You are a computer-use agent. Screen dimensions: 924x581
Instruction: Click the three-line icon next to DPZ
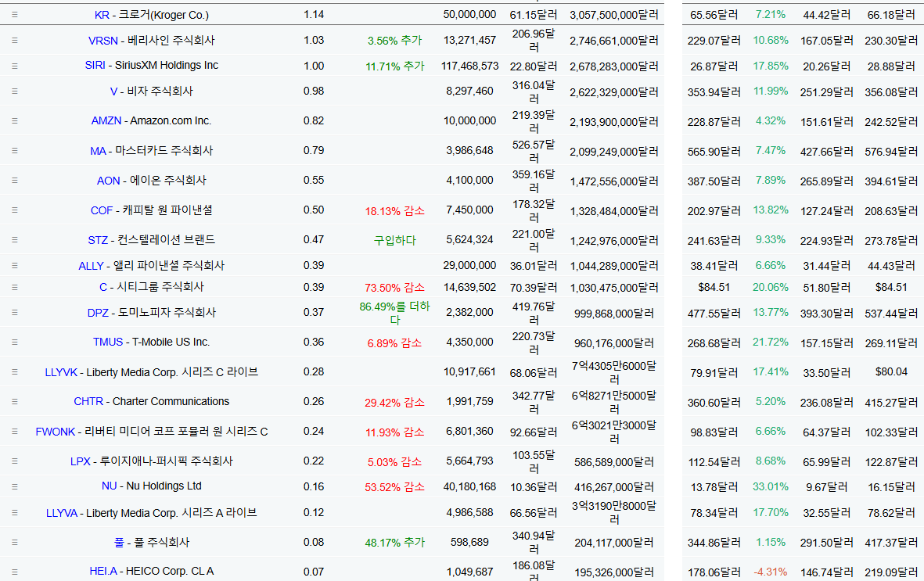(x=15, y=313)
